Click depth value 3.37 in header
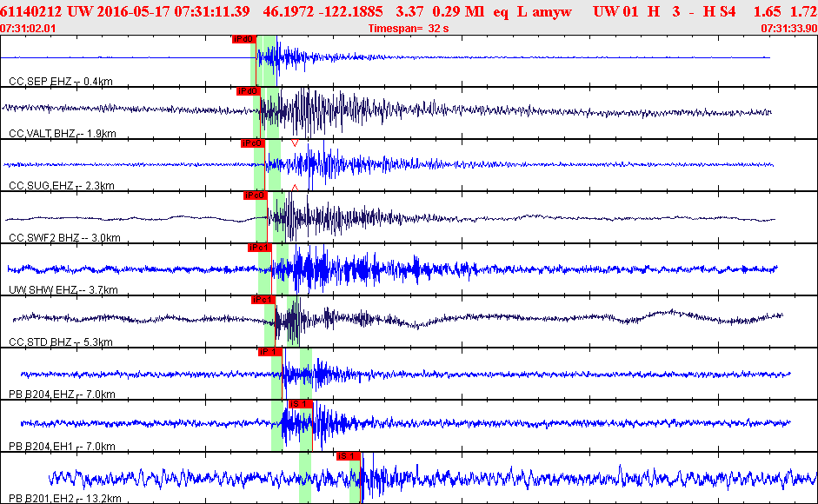 coord(409,11)
